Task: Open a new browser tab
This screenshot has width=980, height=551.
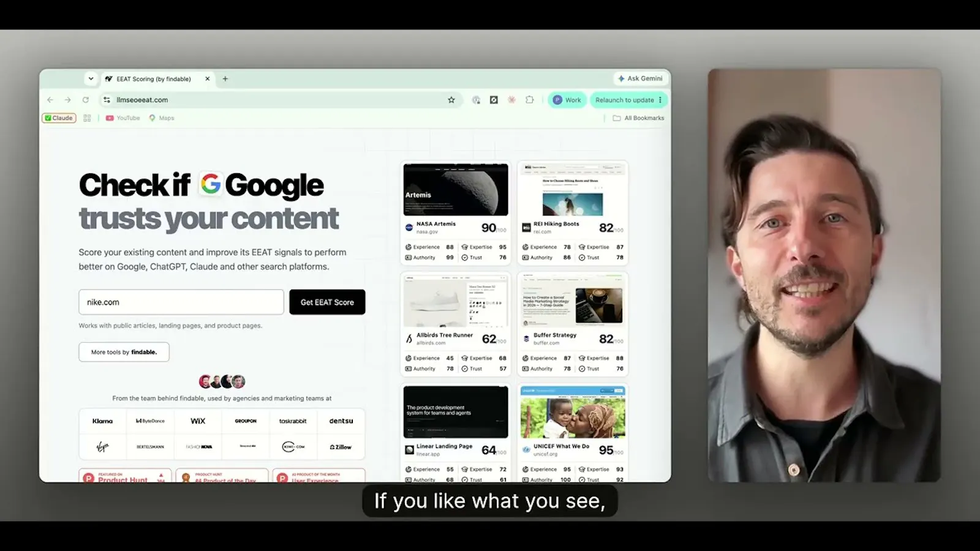Action: [225, 79]
